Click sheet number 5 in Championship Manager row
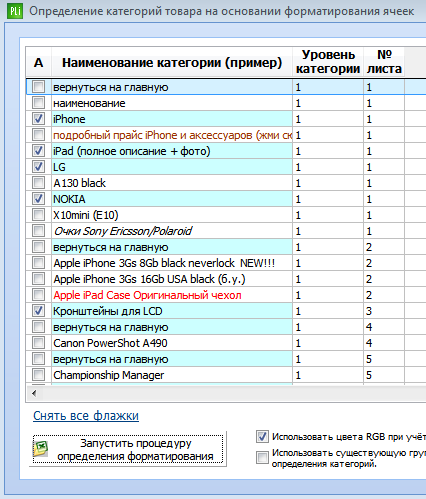This screenshot has width=426, height=499. [x=369, y=375]
